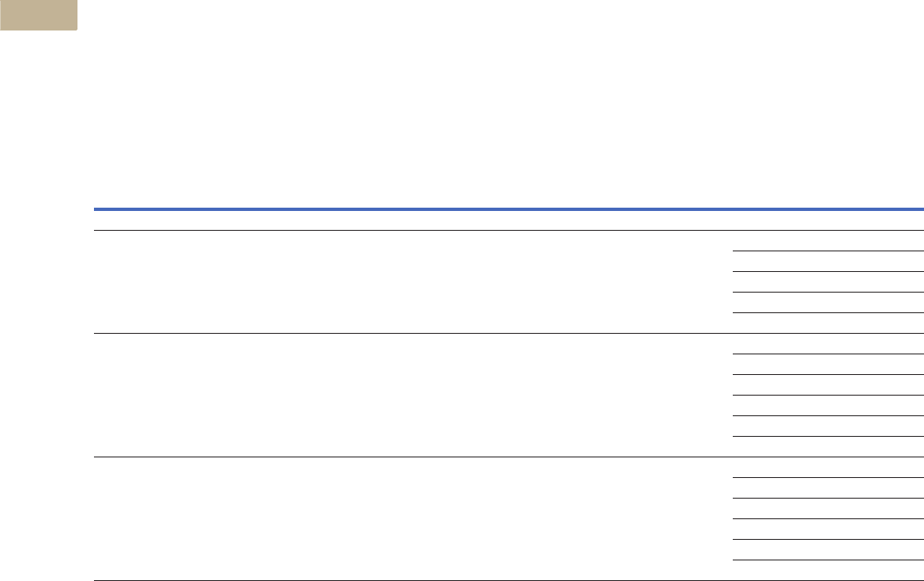Click the thick blue horizontal rule
This screenshot has width=924, height=581.
coord(509,209)
